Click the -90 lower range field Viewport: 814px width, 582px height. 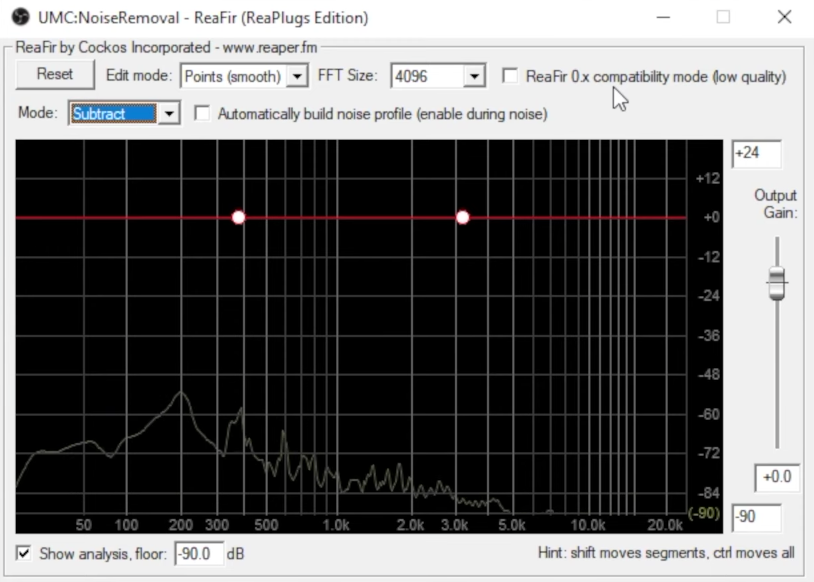click(756, 517)
